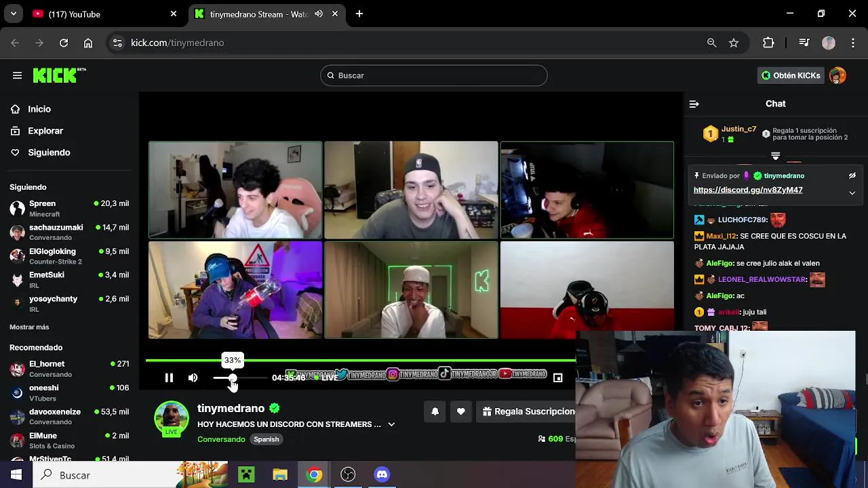Click the Inicio home icon

pyautogui.click(x=15, y=109)
